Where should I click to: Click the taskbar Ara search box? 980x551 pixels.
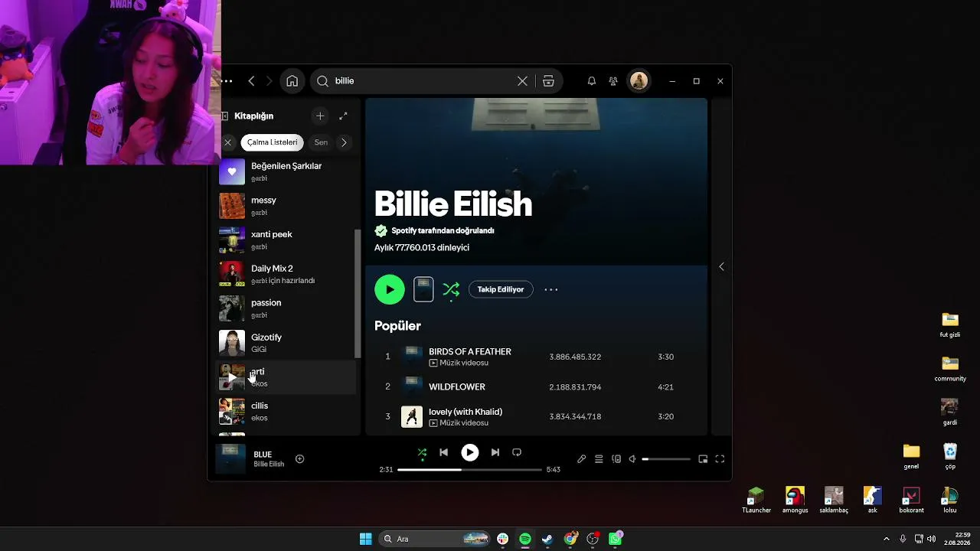pyautogui.click(x=435, y=539)
